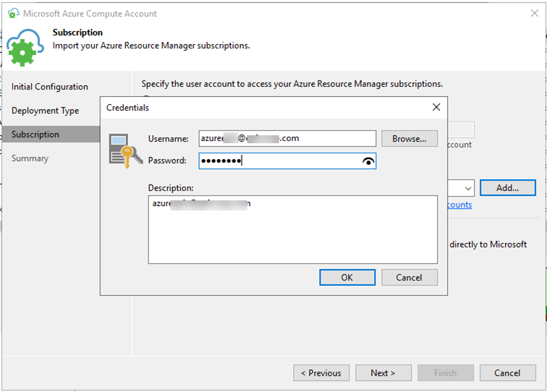Click the Add... account button

click(508, 187)
